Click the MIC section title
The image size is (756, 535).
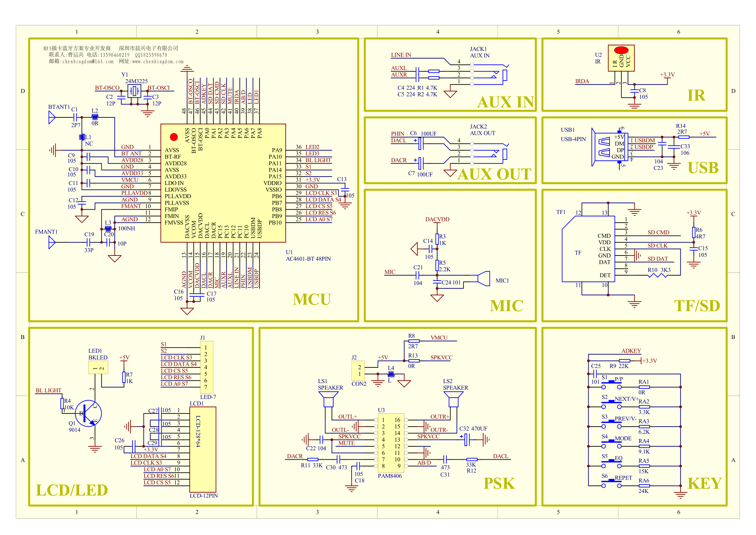coord(506,306)
